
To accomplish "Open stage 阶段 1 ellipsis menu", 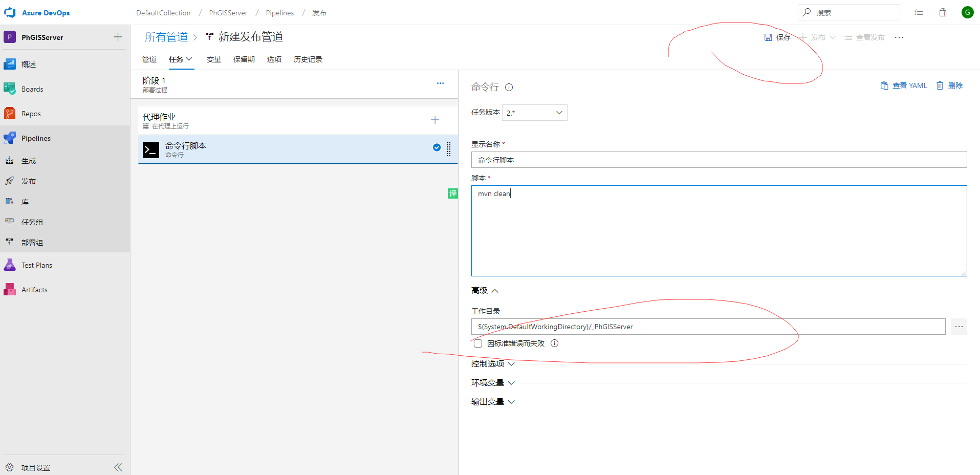I will click(440, 83).
